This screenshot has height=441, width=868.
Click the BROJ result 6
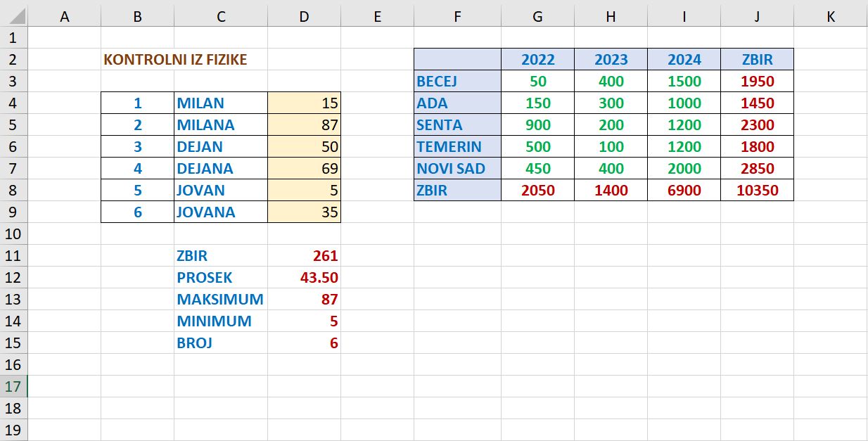tap(304, 343)
